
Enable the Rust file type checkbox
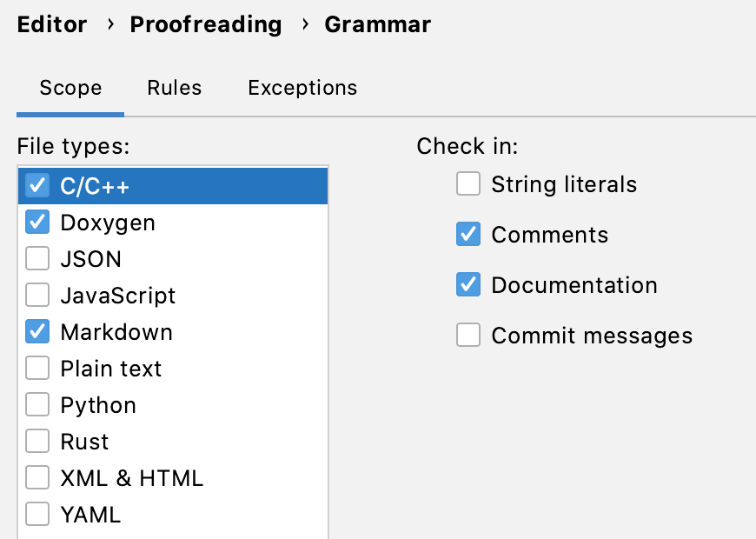[x=36, y=441]
